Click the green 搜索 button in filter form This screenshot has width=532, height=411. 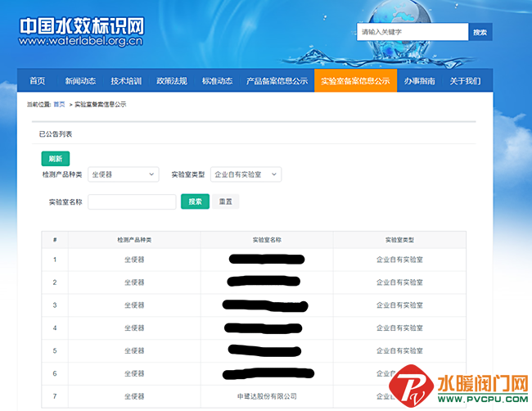(195, 201)
